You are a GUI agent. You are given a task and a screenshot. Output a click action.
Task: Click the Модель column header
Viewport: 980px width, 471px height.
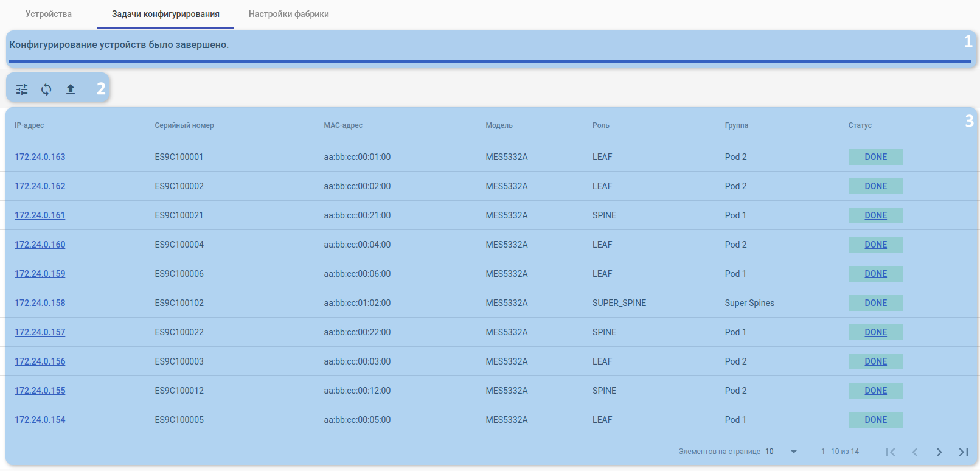point(499,125)
